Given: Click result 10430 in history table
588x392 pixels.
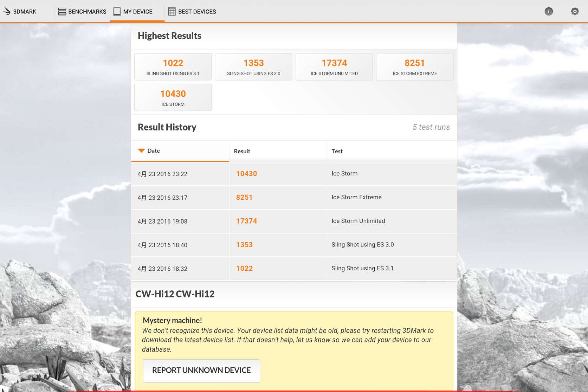Looking at the screenshot, I should tap(246, 174).
